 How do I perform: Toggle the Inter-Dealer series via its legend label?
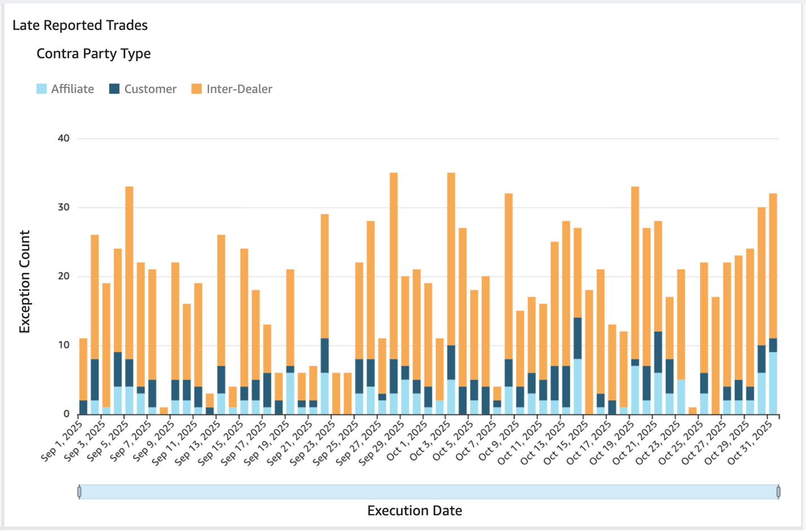[x=239, y=89]
